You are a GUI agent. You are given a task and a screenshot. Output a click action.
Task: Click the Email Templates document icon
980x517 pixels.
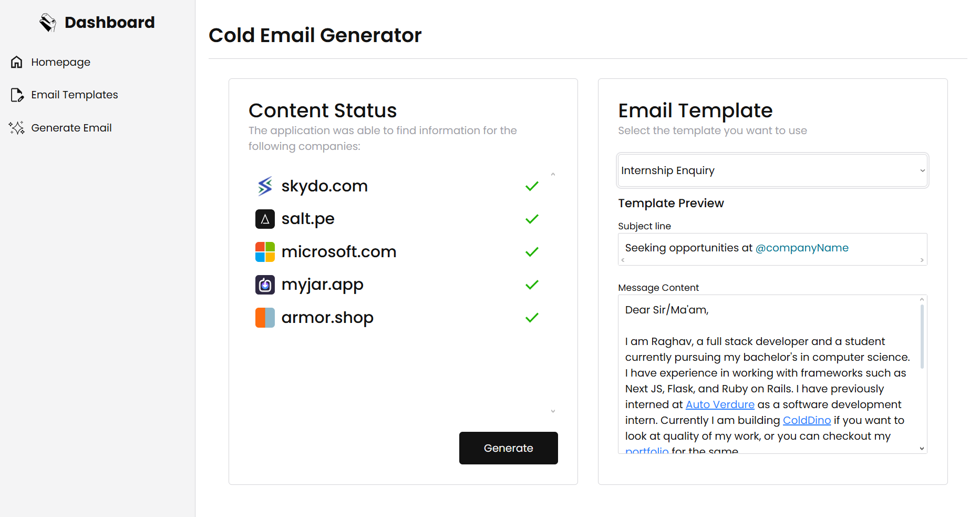point(17,95)
